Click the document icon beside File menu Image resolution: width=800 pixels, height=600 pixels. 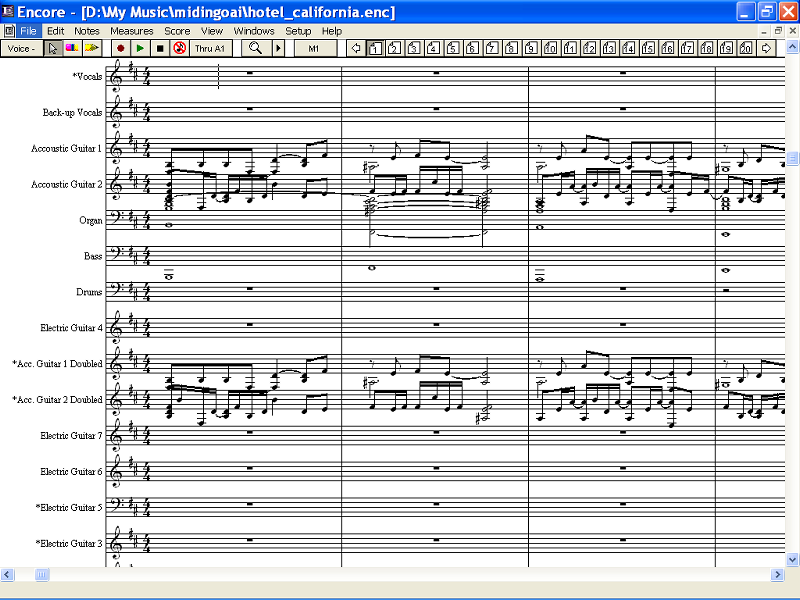(9, 31)
